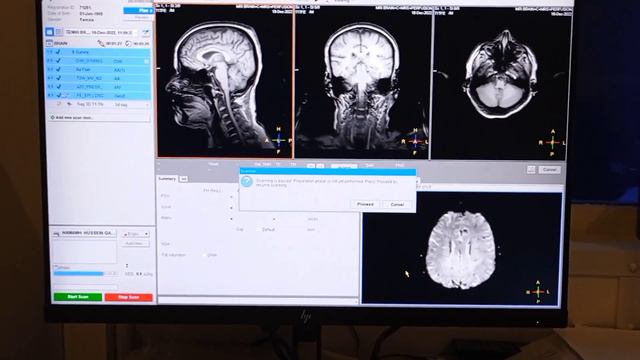
Task: Click the blue Plan button near patient info
Action: [x=138, y=11]
